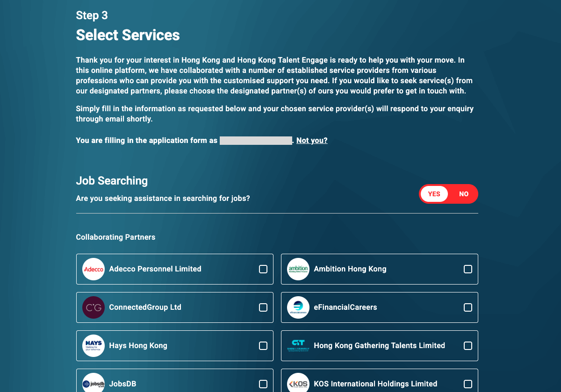This screenshot has height=392, width=561.
Task: Switch job searching assistance to NO
Action: (x=463, y=194)
